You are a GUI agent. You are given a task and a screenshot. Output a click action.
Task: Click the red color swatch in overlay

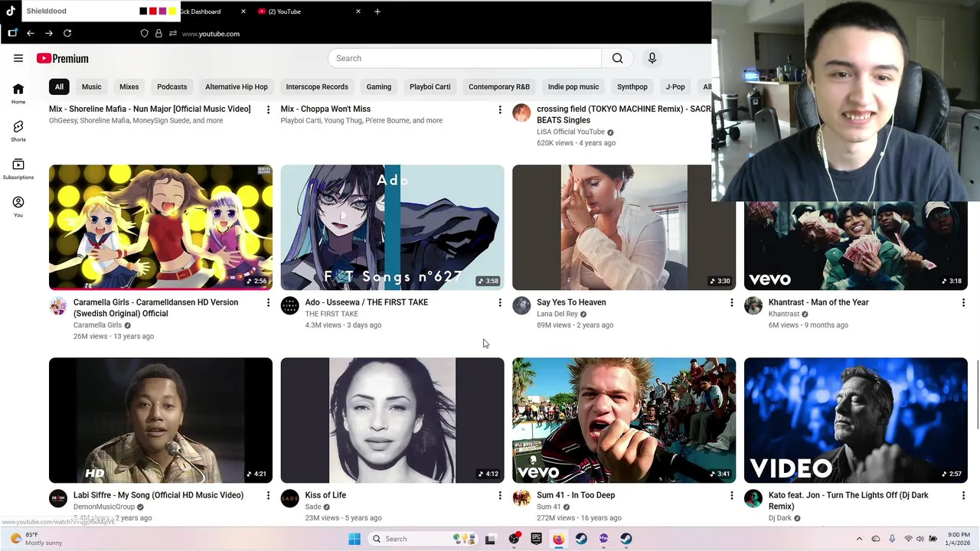(x=153, y=11)
